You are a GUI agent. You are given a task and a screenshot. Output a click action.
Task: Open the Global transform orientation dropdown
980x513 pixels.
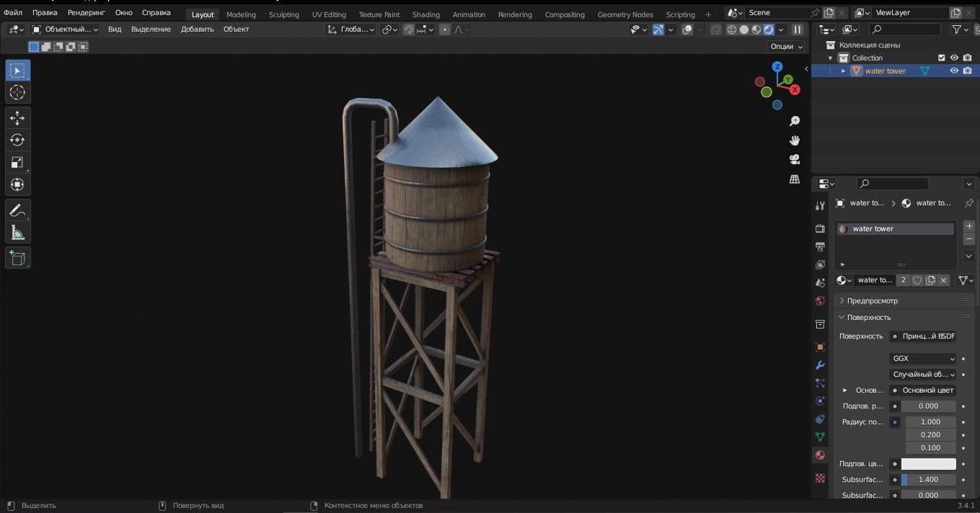[350, 30]
